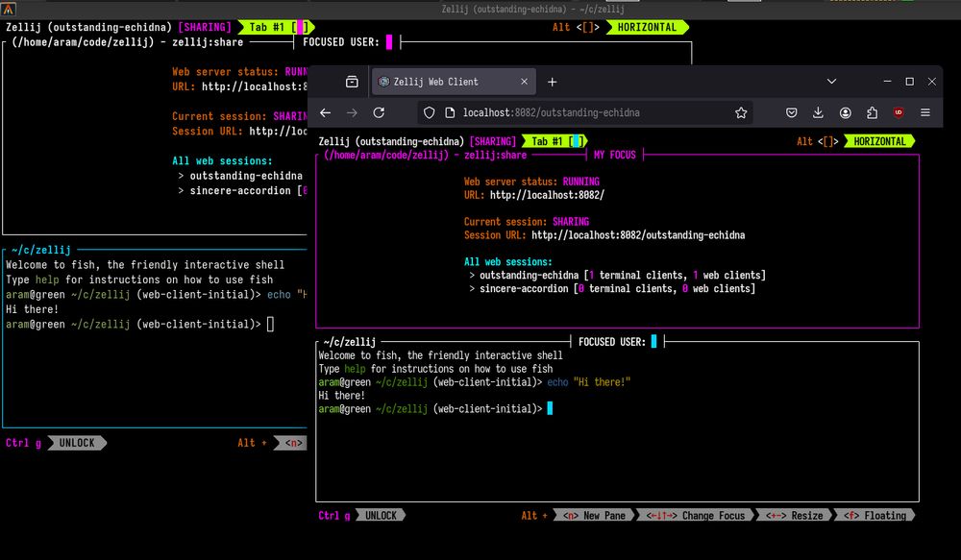Viewport: 961px width, 560px height.
Task: Click the Floating shortcut hint
Action: click(875, 515)
